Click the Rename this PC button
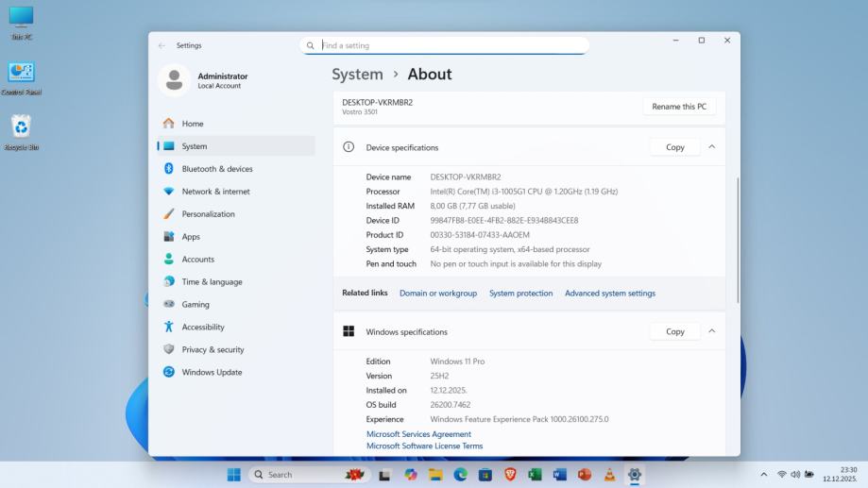 (679, 107)
